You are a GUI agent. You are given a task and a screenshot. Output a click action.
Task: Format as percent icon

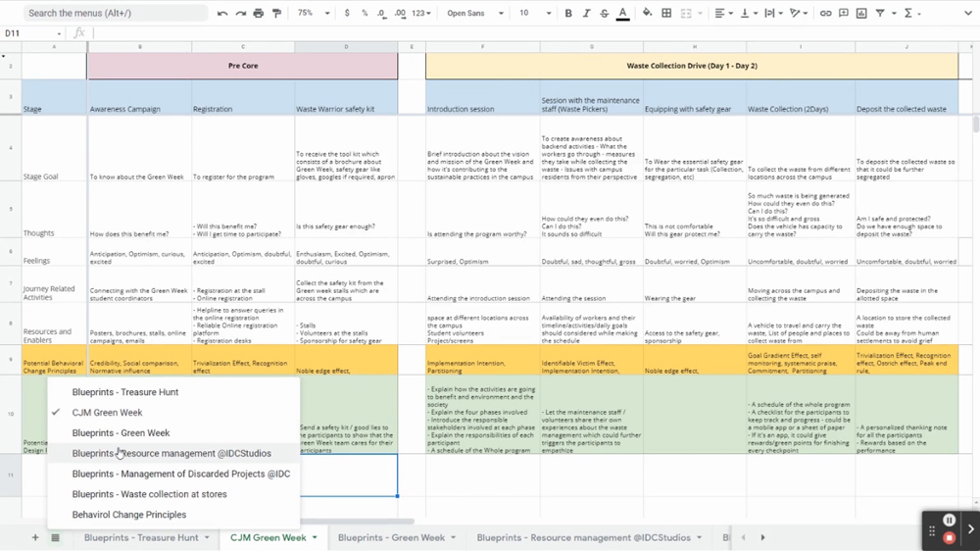365,13
